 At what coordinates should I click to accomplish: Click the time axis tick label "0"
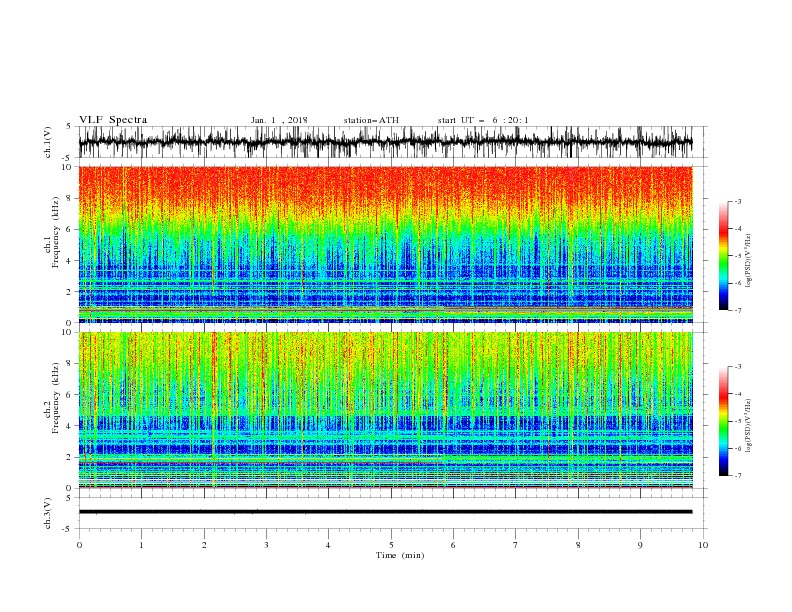pos(79,545)
